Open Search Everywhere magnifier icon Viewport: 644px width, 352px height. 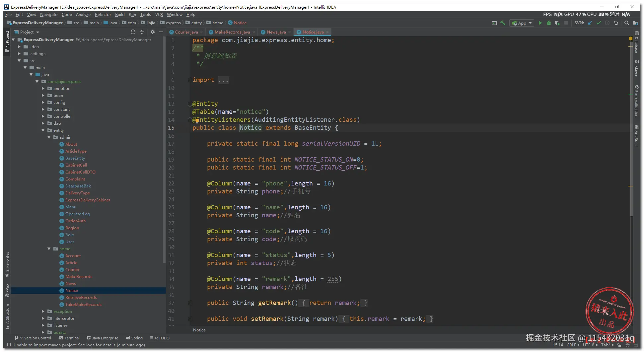(x=626, y=23)
